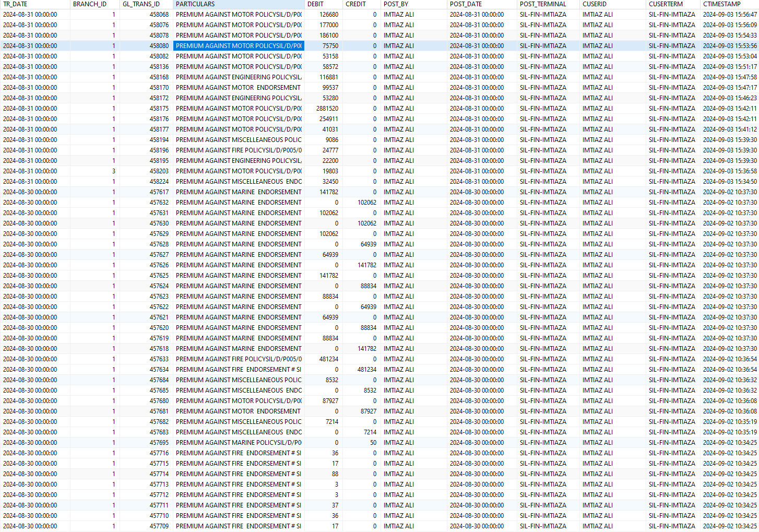Select the CUSERTERM column header
The image size is (759, 532).
click(673, 4)
